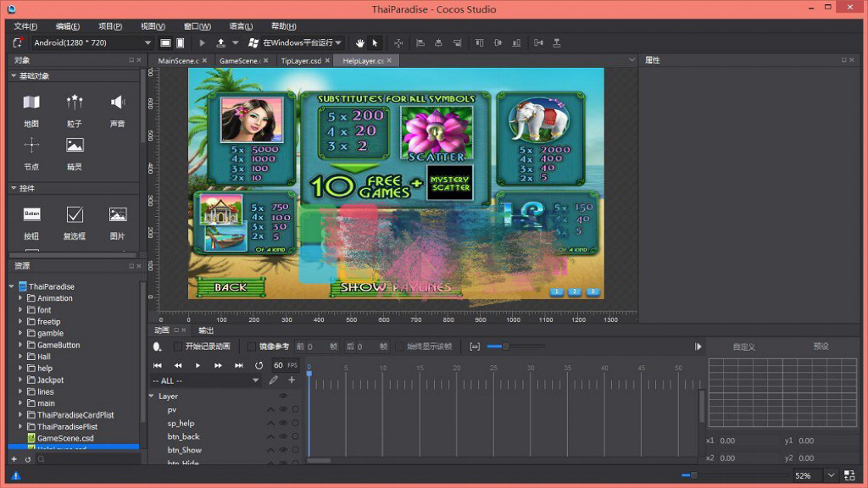Hide the sp_help layer via eye icon
Screen dimensions: 868x488
coord(283,424)
